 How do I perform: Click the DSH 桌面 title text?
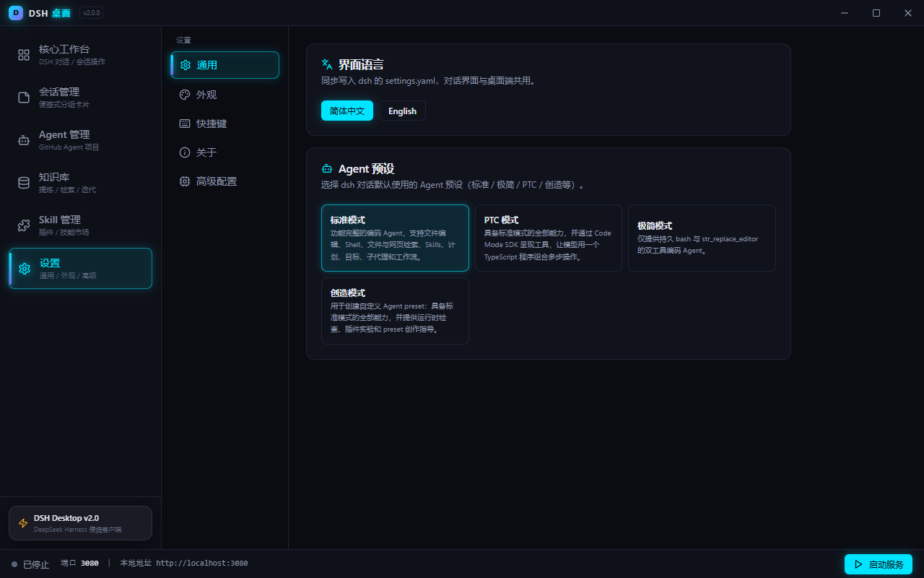tap(50, 13)
